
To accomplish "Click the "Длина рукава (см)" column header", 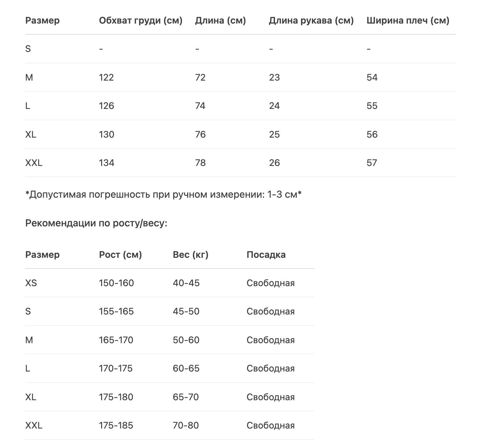I will point(311,20).
